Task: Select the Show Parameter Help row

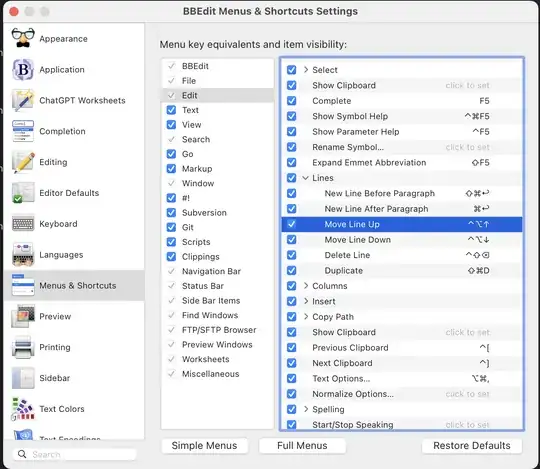Action: pos(402,132)
